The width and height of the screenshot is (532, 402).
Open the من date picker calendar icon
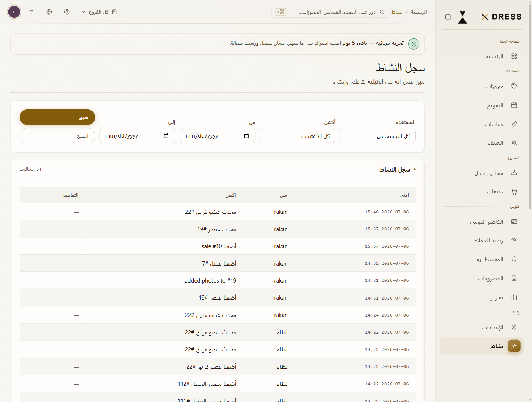point(246,136)
